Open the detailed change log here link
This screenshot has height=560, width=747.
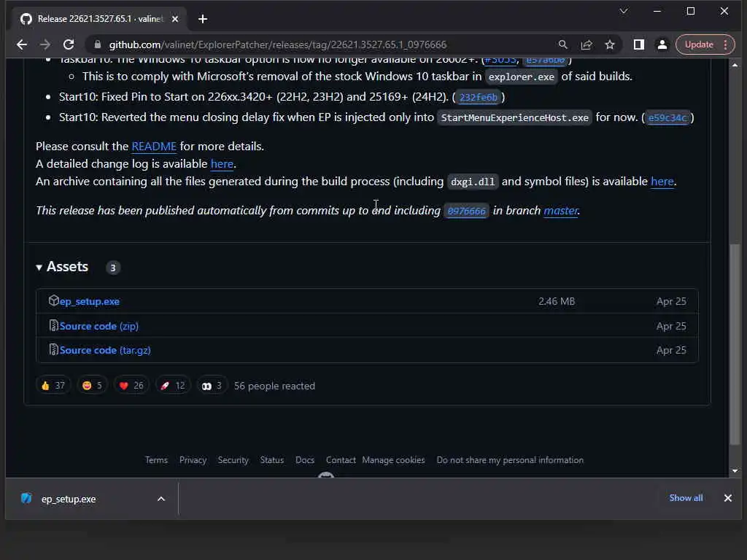222,164
